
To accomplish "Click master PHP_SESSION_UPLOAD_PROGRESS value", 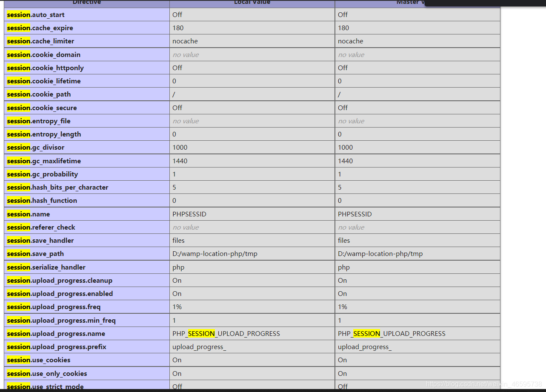I will coord(392,334).
